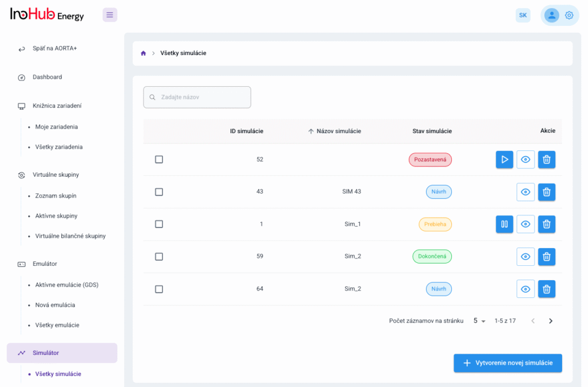Navigate to Nová emulácia in sidebar
Image resolution: width=588 pixels, height=387 pixels.
[55, 305]
